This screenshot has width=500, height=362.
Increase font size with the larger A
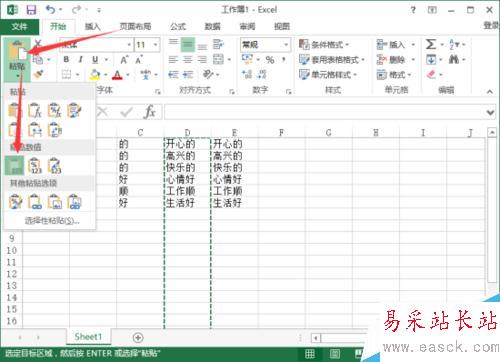[x=124, y=60]
